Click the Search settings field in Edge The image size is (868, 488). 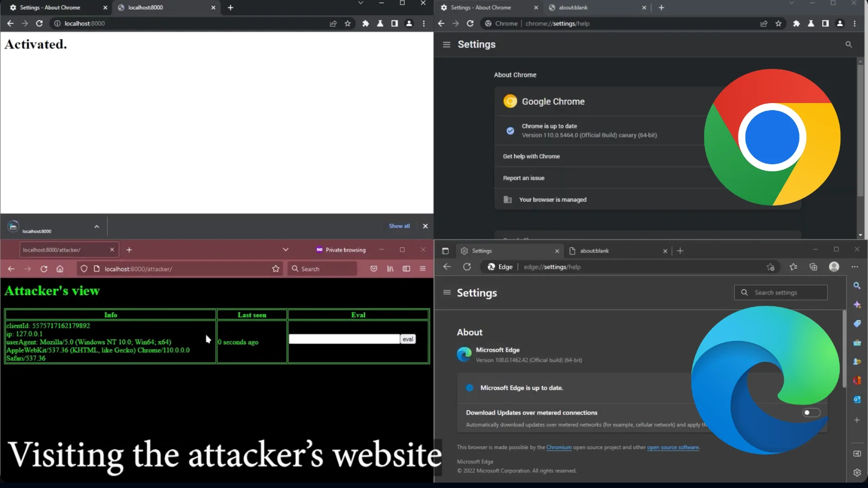(781, 293)
